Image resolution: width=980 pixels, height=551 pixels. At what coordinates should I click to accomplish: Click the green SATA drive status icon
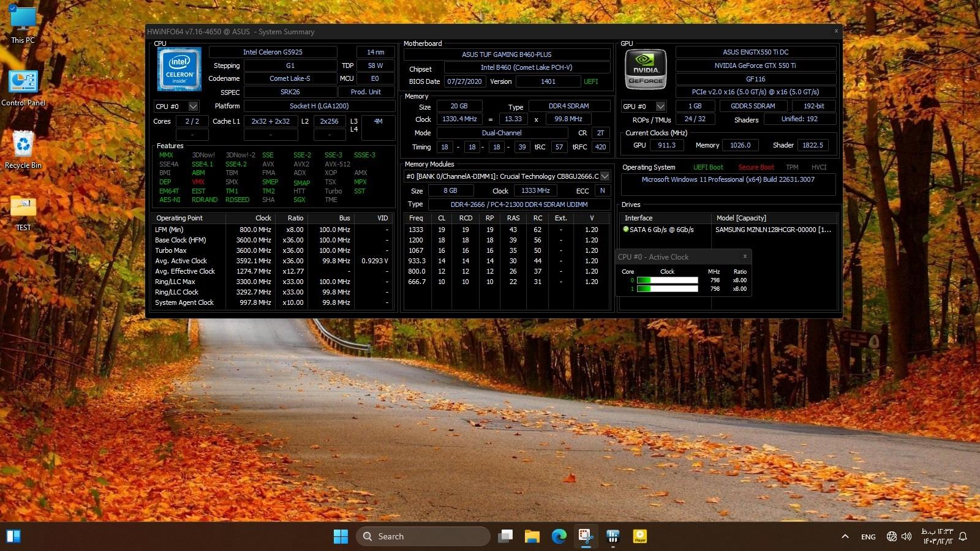pyautogui.click(x=625, y=230)
